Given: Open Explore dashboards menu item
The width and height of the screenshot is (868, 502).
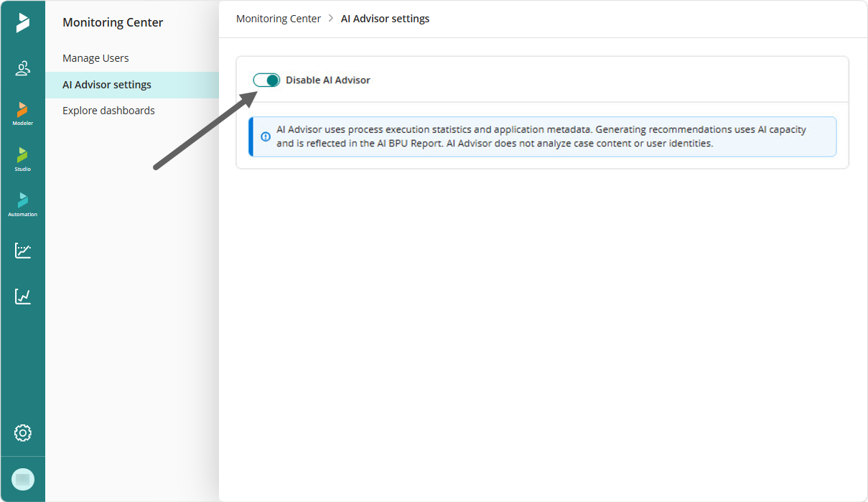Looking at the screenshot, I should pyautogui.click(x=108, y=111).
